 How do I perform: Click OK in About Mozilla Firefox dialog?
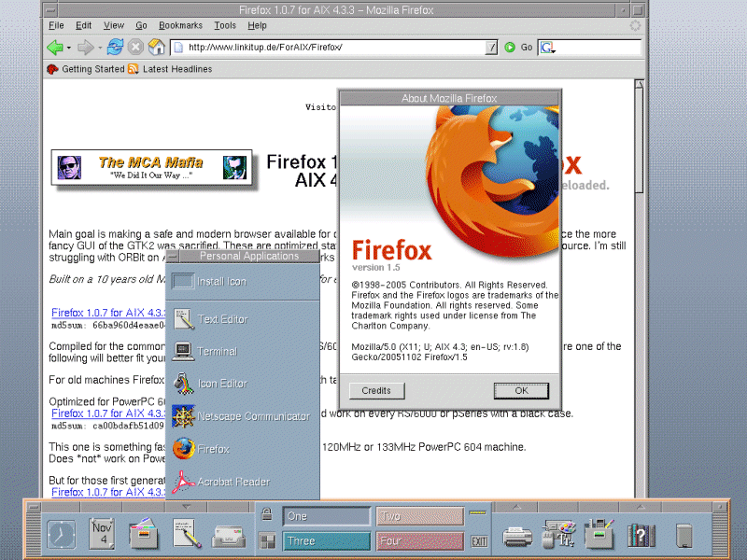(521, 390)
